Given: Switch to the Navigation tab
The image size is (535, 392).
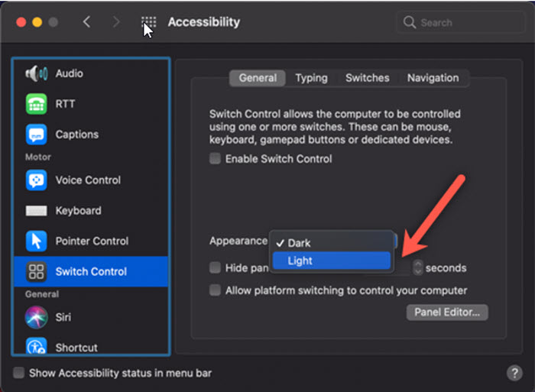Looking at the screenshot, I should point(433,78).
